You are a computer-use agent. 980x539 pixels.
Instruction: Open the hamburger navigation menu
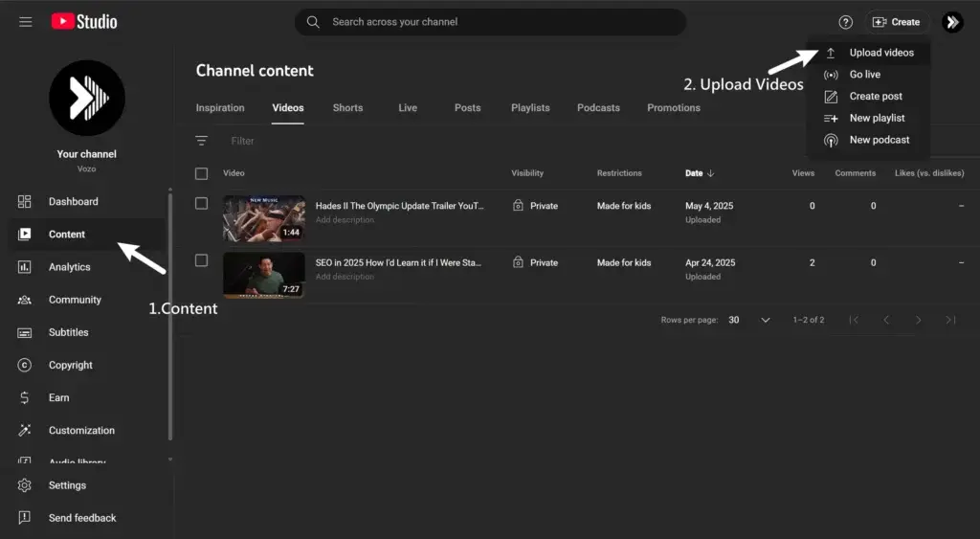point(26,22)
